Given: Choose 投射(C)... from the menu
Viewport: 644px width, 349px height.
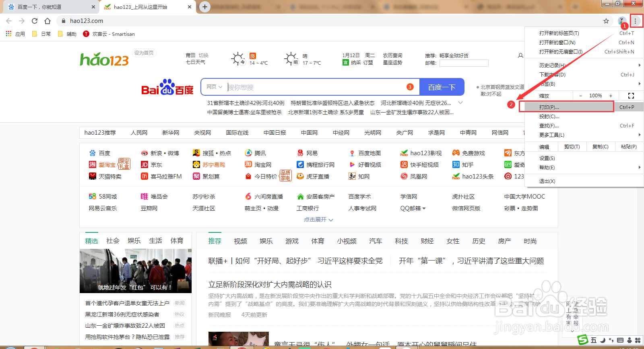Looking at the screenshot, I should tap(584, 117).
